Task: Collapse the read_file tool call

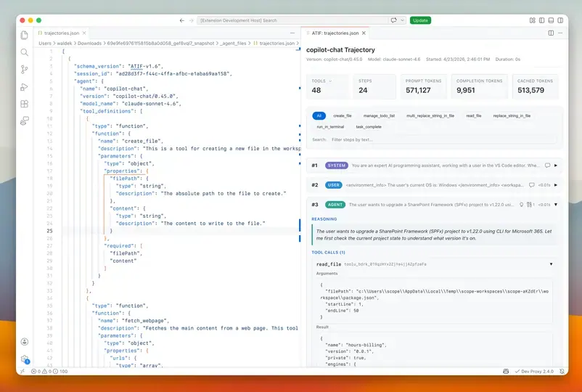Action: click(x=551, y=264)
